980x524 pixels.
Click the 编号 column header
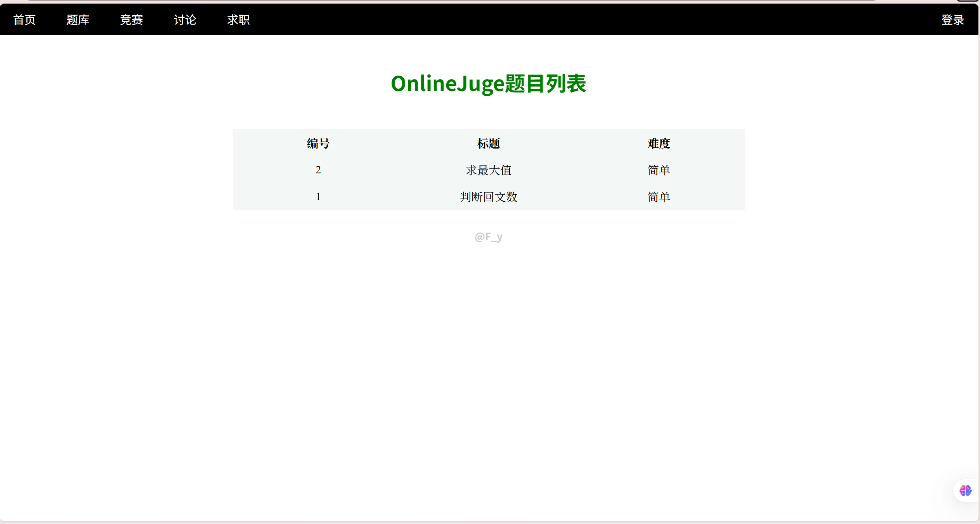(318, 143)
